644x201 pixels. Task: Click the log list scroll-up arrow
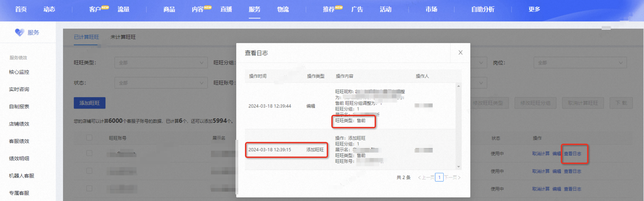458,86
